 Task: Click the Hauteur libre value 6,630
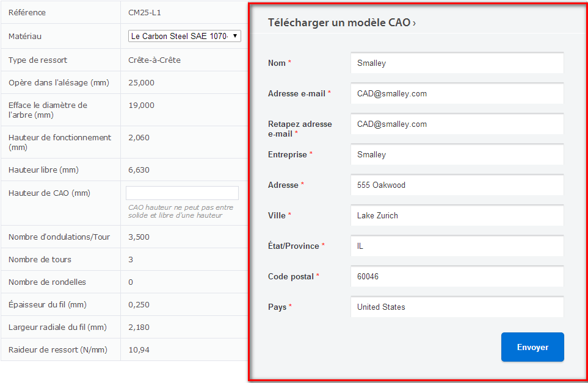139,170
